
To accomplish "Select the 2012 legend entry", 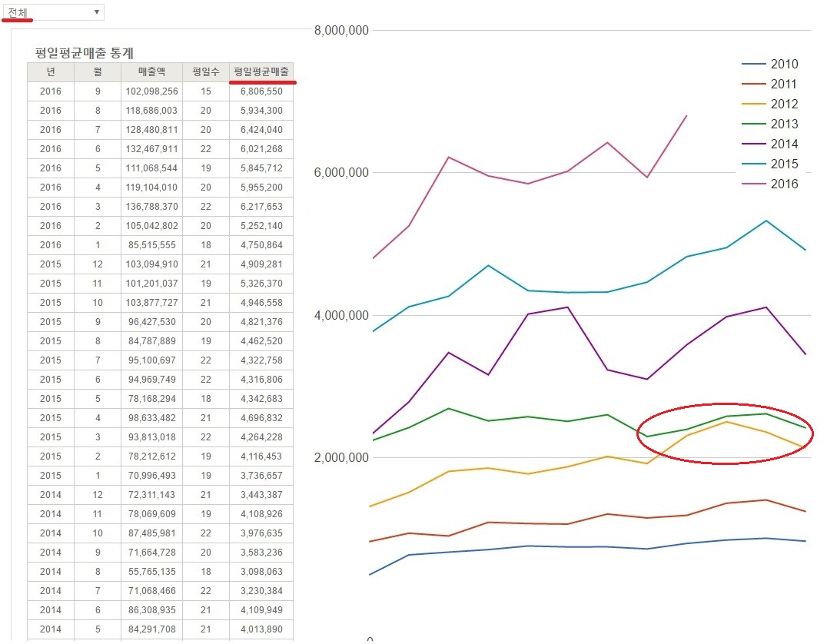I will [x=769, y=104].
